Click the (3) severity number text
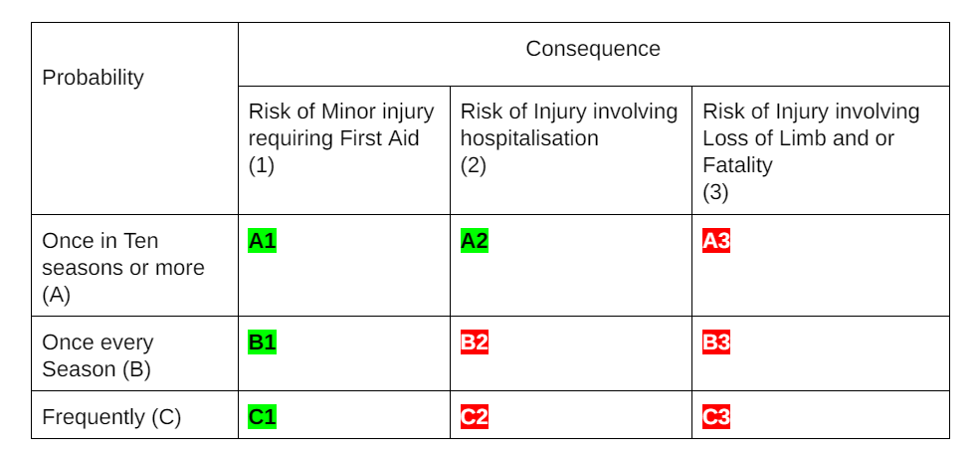Image resolution: width=980 pixels, height=458 pixels. (x=715, y=192)
